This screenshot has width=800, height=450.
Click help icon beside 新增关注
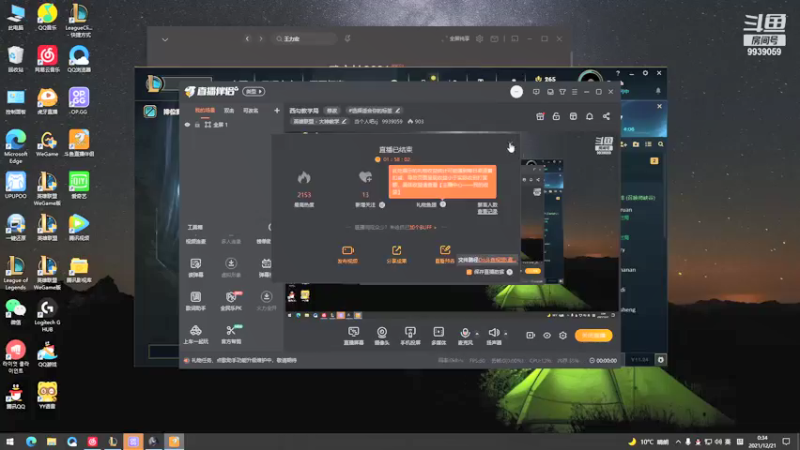click(x=382, y=205)
